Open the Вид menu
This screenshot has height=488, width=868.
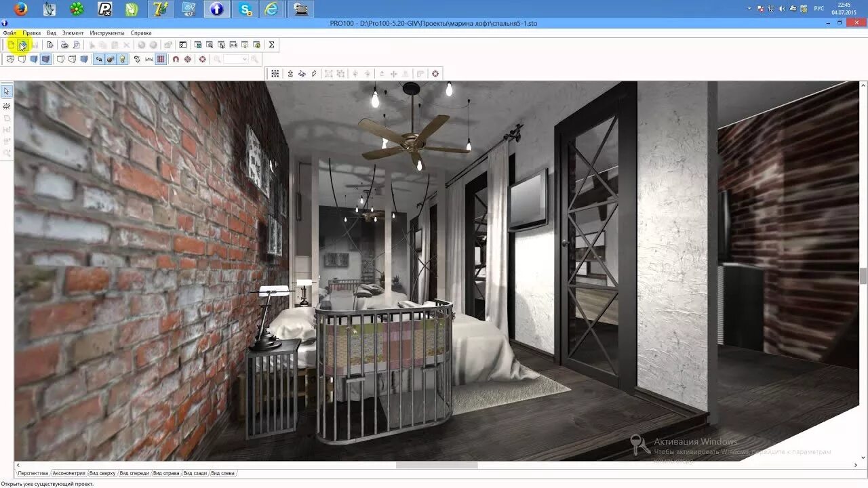click(52, 33)
